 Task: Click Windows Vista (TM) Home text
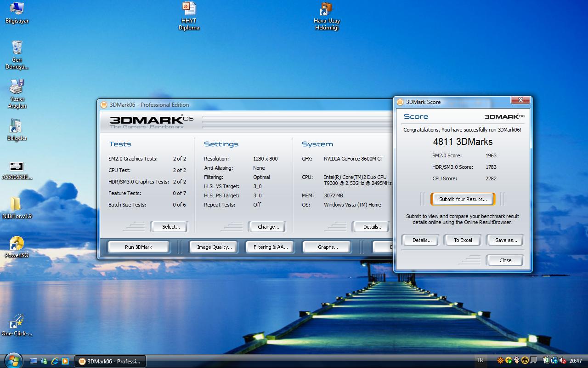(x=352, y=205)
